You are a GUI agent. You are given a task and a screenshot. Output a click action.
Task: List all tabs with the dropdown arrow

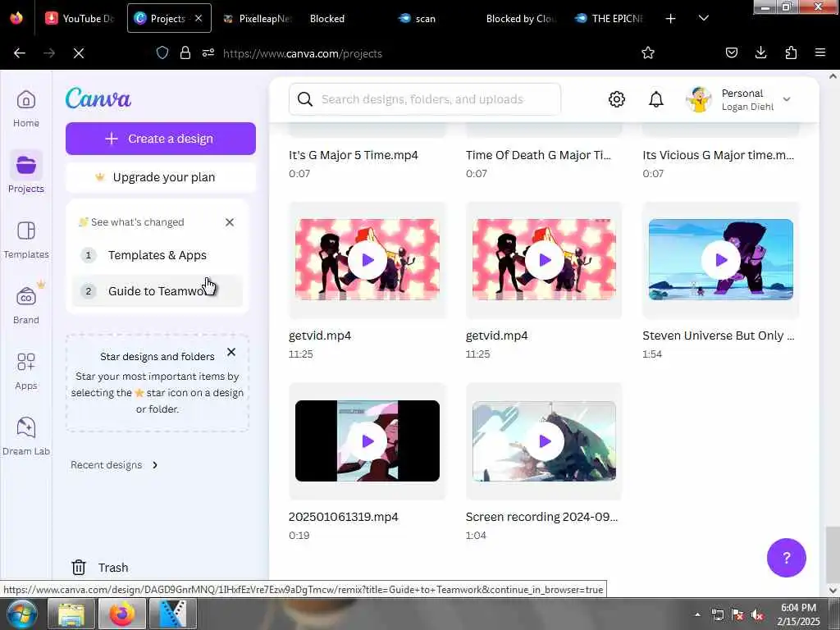click(704, 18)
